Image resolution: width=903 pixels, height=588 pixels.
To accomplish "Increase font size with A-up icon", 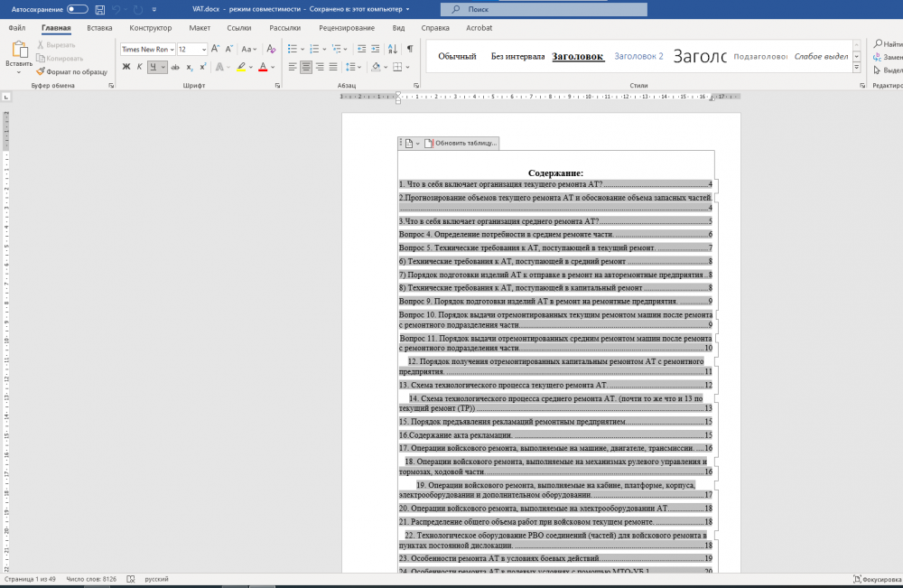I will [x=215, y=49].
